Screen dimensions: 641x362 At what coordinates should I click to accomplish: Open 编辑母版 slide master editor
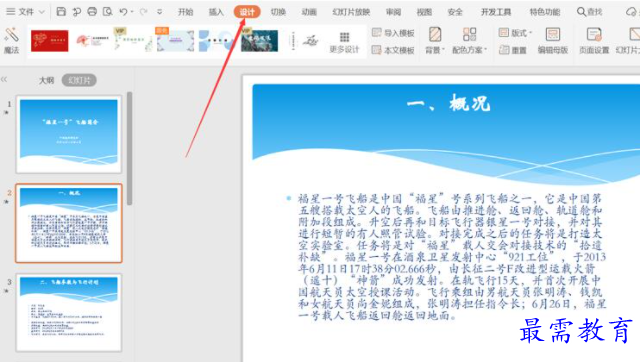click(x=553, y=40)
